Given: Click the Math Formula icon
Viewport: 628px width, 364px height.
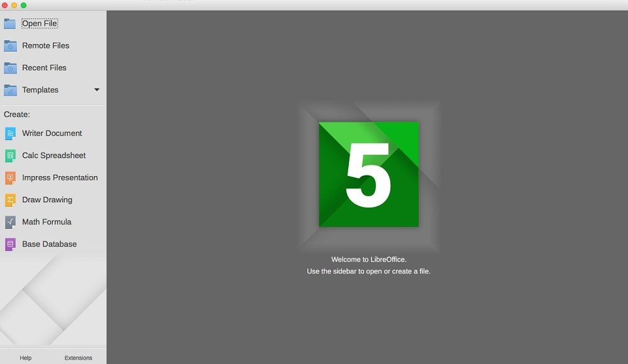Looking at the screenshot, I should click(x=11, y=222).
